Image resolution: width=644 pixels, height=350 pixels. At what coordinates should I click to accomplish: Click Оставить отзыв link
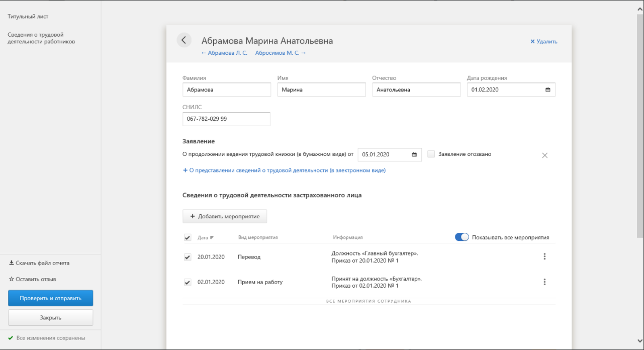(x=32, y=279)
